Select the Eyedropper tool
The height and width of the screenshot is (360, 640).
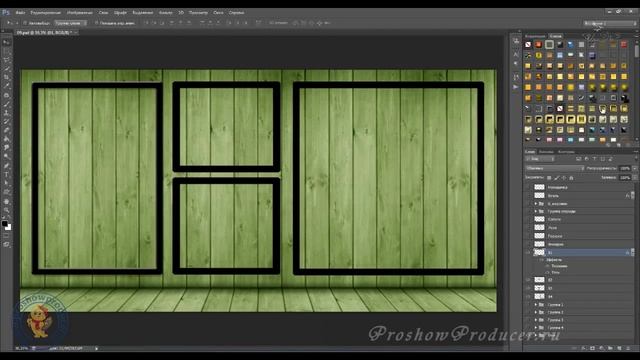(7, 86)
